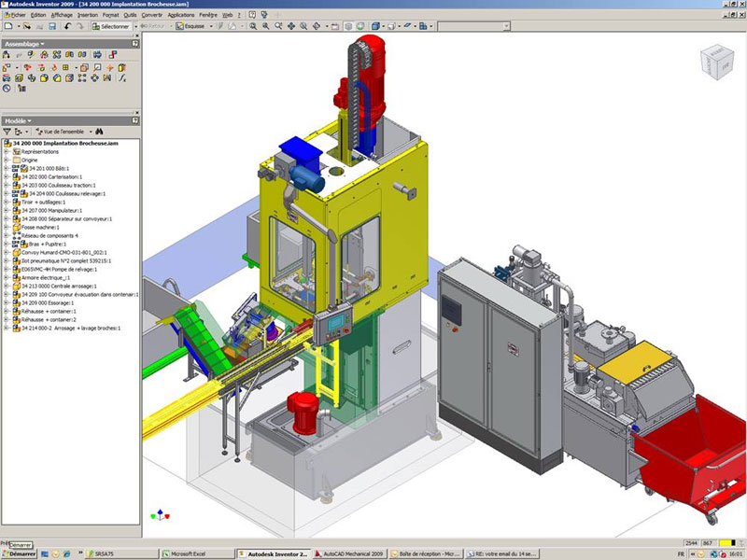
Task: Click the New document icon
Action: tap(7, 26)
